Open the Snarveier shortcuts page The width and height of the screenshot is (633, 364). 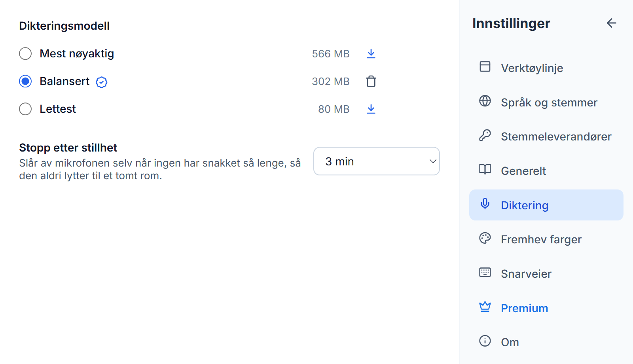pyautogui.click(x=546, y=274)
